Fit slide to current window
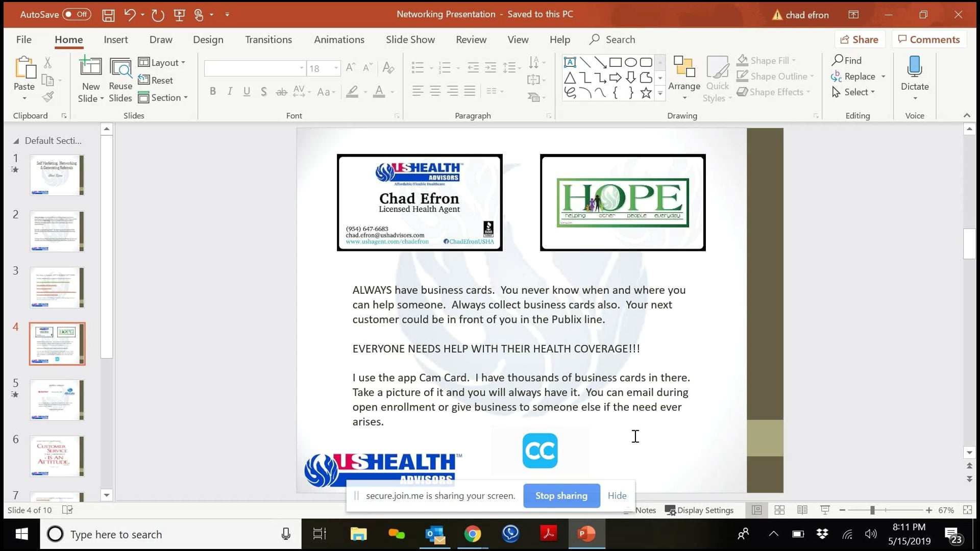Image resolution: width=980 pixels, height=551 pixels. (967, 510)
